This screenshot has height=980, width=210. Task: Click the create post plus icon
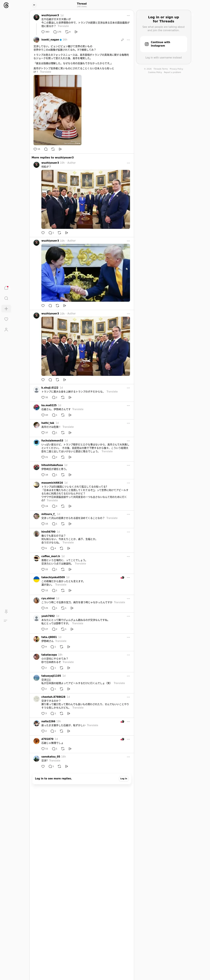tap(6, 309)
